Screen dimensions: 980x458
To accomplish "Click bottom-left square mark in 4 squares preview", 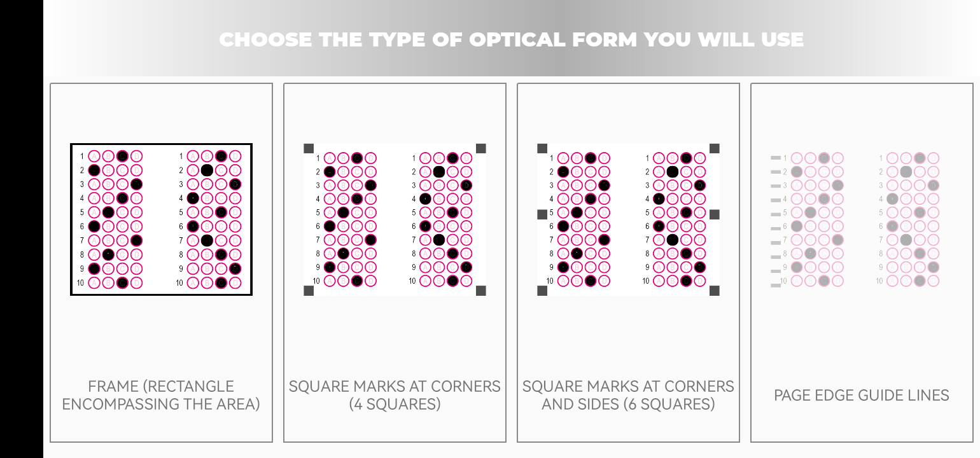I will 309,291.
